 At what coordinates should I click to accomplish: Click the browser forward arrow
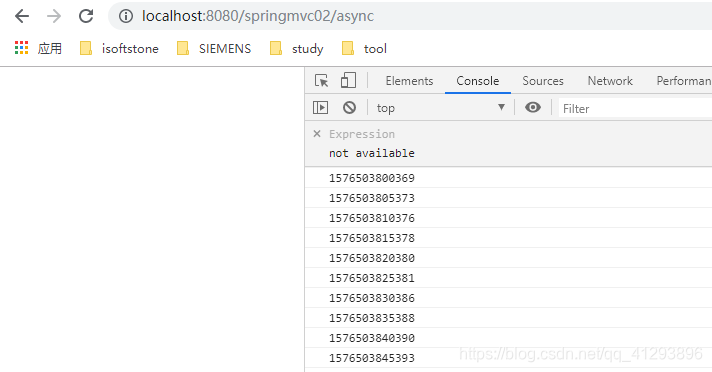[x=54, y=16]
